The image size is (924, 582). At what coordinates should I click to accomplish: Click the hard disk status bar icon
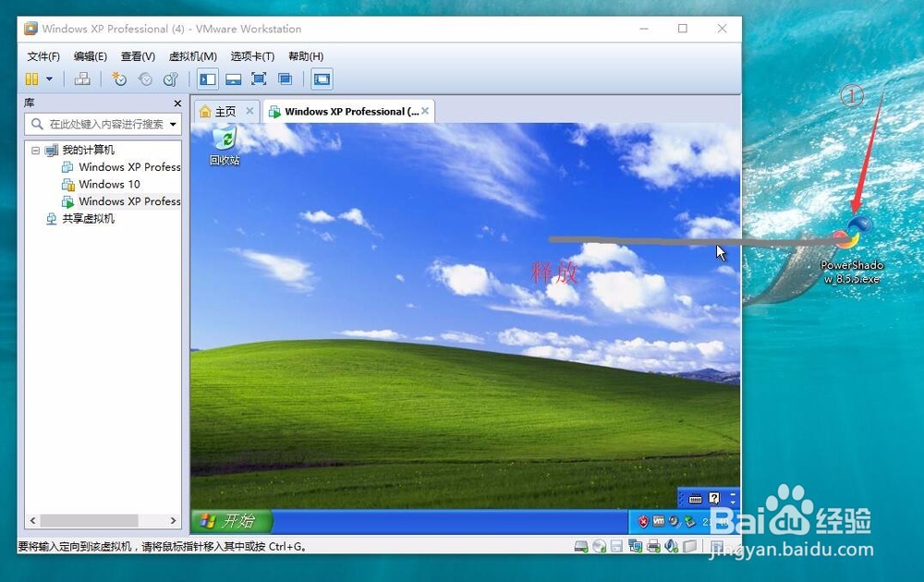click(581, 547)
